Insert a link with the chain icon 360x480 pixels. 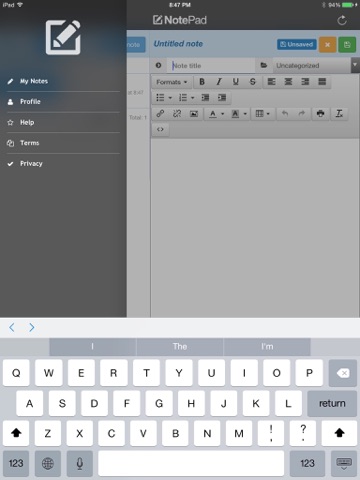coord(160,114)
